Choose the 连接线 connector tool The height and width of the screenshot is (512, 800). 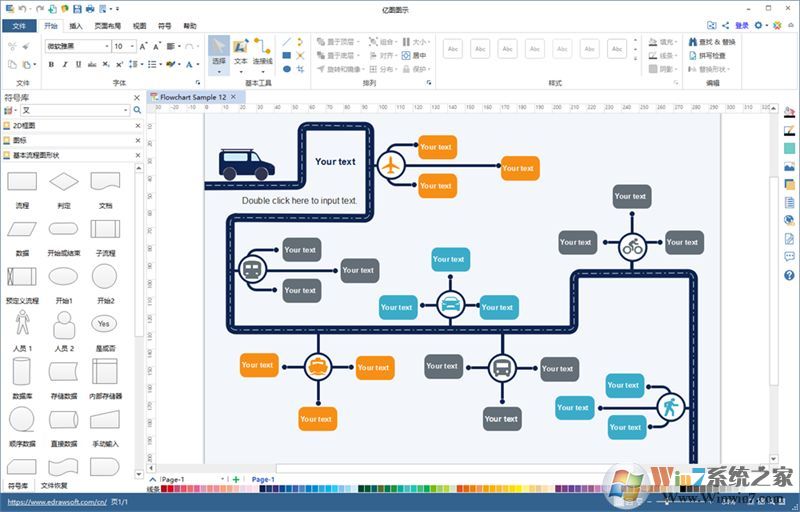262,52
